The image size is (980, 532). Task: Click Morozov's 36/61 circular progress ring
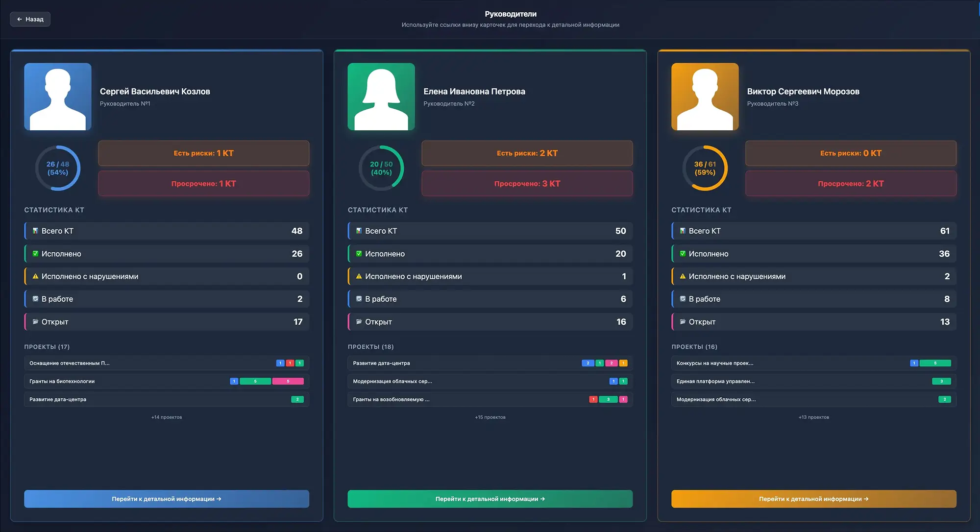click(x=705, y=168)
